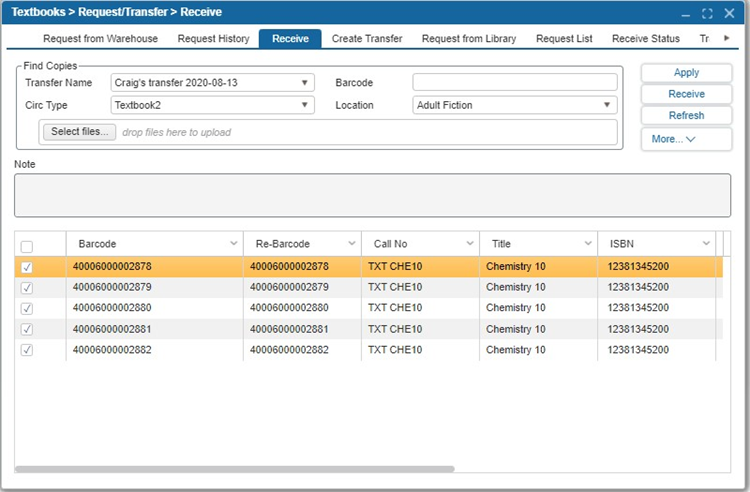Open Barcode column header menu
The image size is (750, 492).
pyautogui.click(x=233, y=243)
